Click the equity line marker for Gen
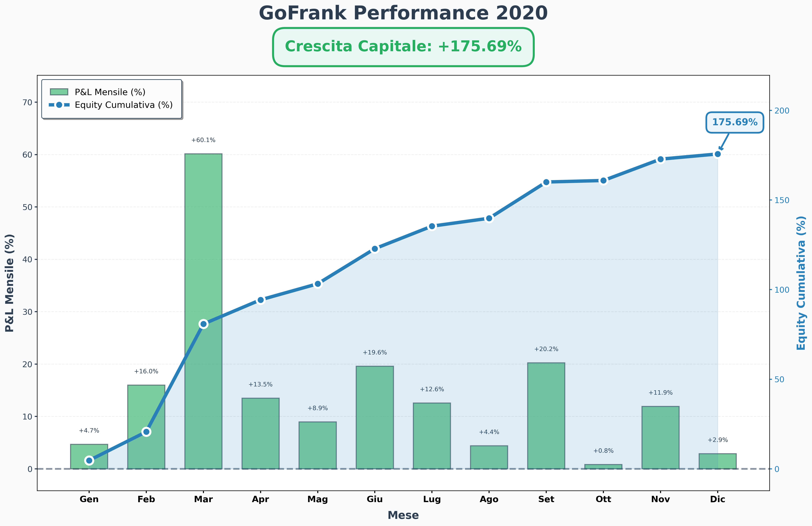The width and height of the screenshot is (812, 526). point(89,460)
